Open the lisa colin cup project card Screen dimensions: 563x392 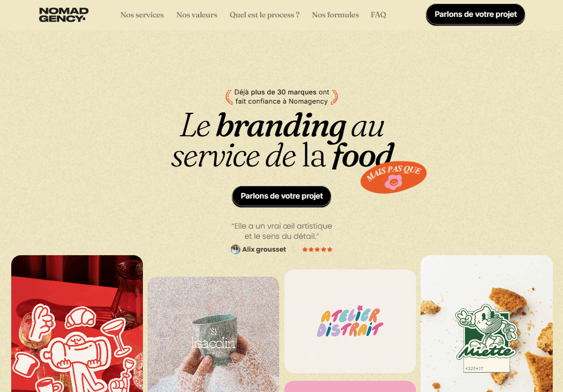[213, 334]
